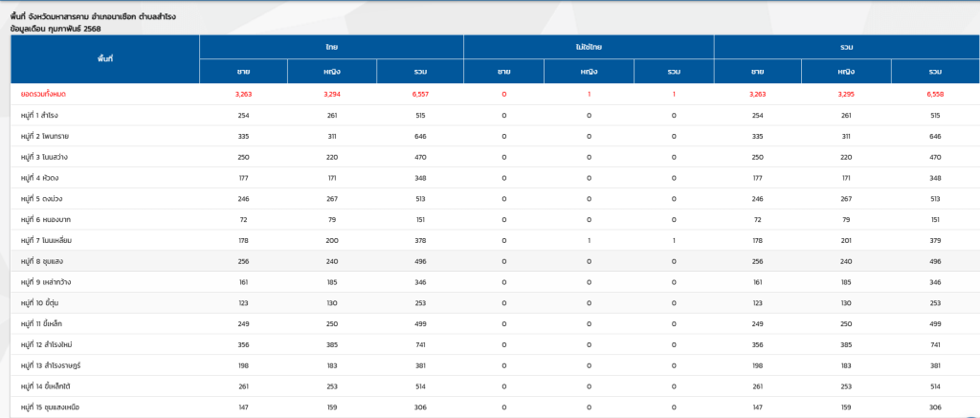
Task: Open หมู่ที่ 4 หัวดง entry
Action: click(40, 178)
